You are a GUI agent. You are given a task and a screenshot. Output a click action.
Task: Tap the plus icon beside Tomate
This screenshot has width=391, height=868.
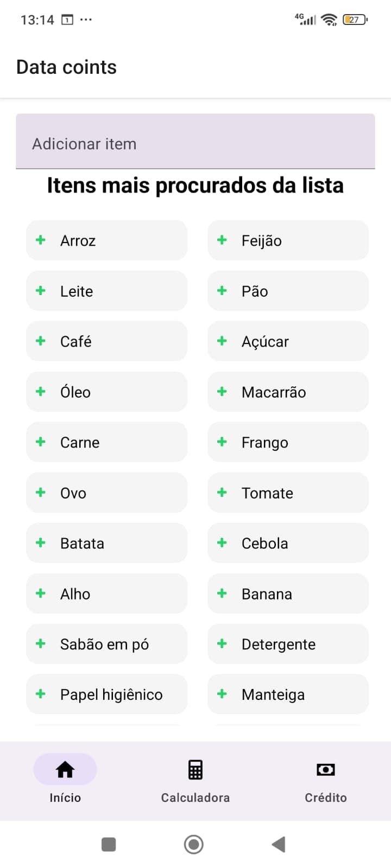222,492
